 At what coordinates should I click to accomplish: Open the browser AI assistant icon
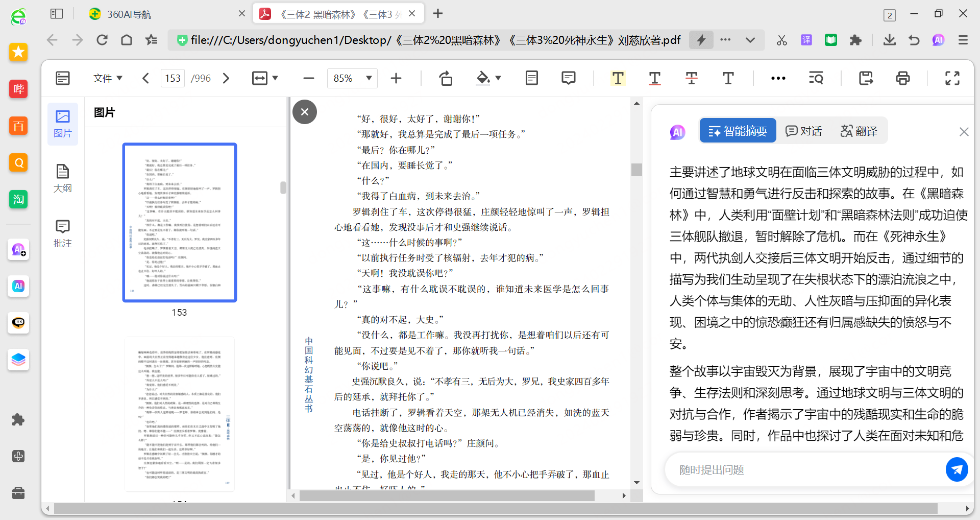pos(938,40)
